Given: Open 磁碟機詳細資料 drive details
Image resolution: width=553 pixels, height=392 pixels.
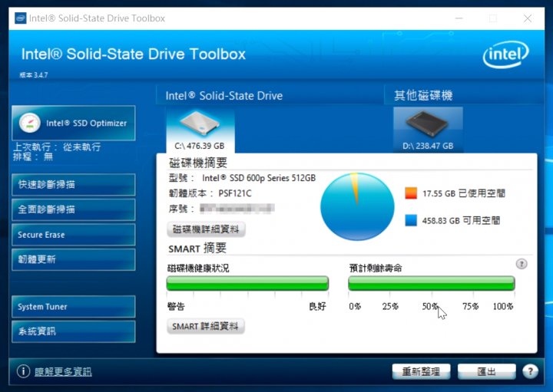Looking at the screenshot, I should [x=206, y=229].
